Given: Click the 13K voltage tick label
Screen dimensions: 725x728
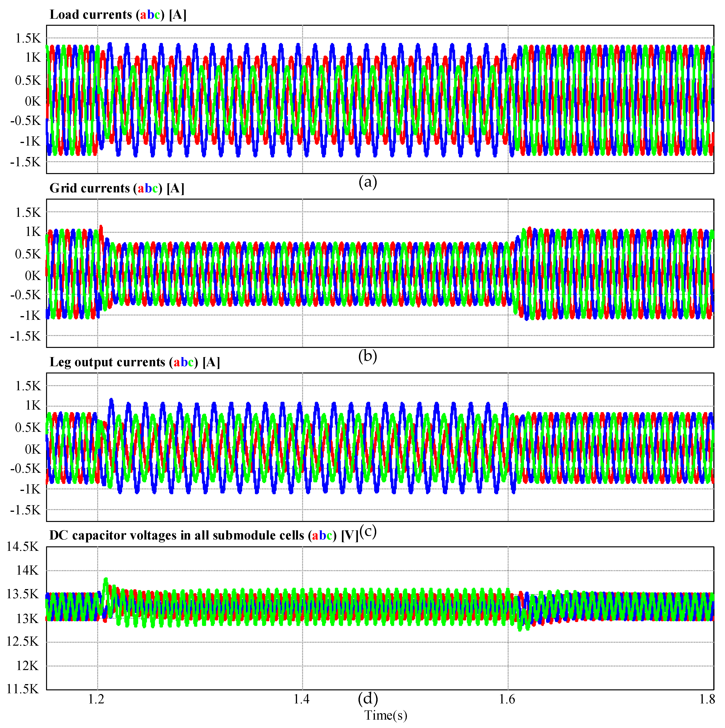Looking at the screenshot, I should point(28,619).
